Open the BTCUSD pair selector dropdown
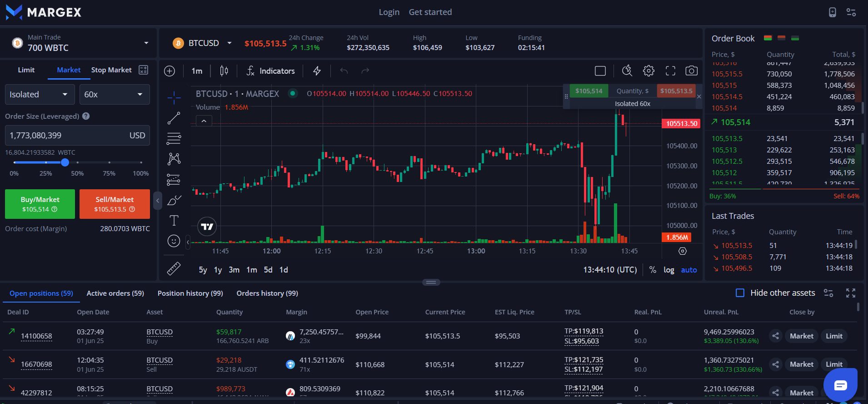Viewport: 868px width, 404px height. pos(229,43)
